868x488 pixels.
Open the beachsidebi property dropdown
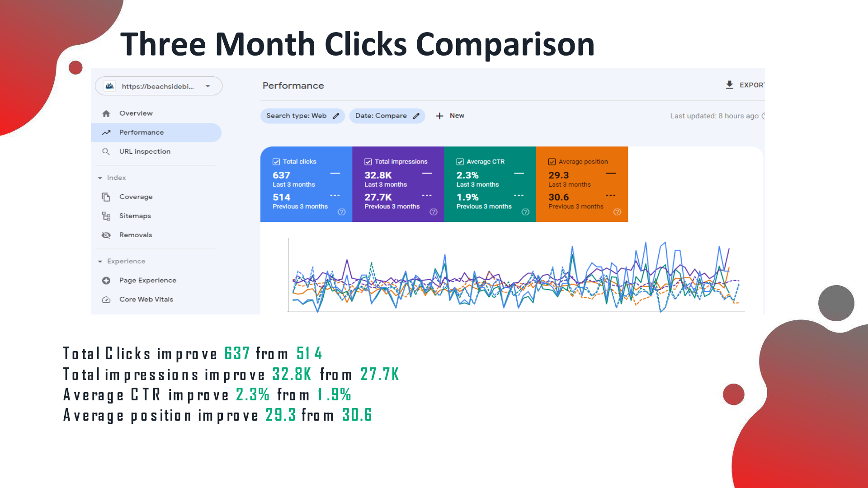point(159,86)
